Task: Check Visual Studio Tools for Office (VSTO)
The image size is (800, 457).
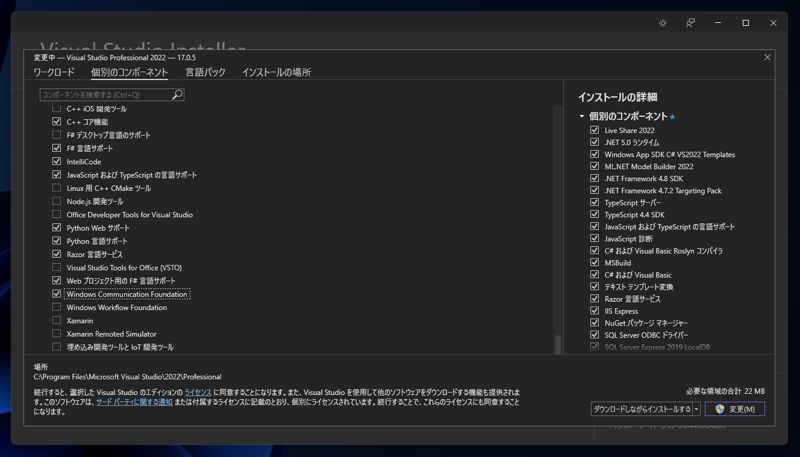Action: 56,267
